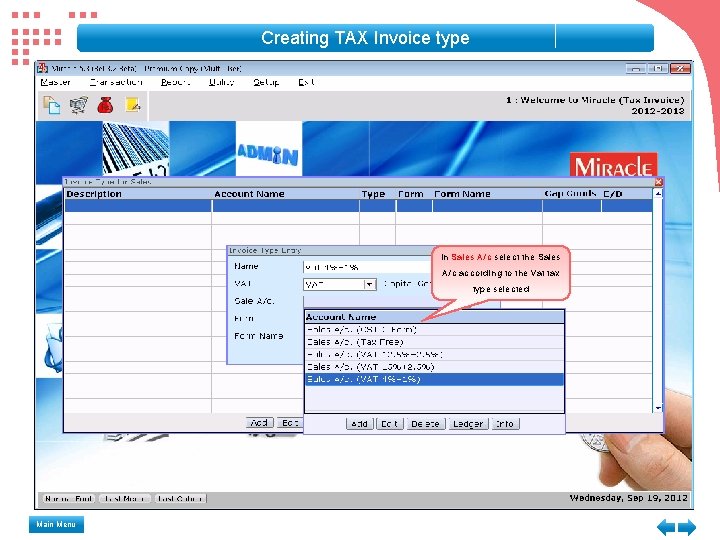The image size is (720, 540).
Task: Click the Miracle app icon in title bar
Action: tap(43, 68)
